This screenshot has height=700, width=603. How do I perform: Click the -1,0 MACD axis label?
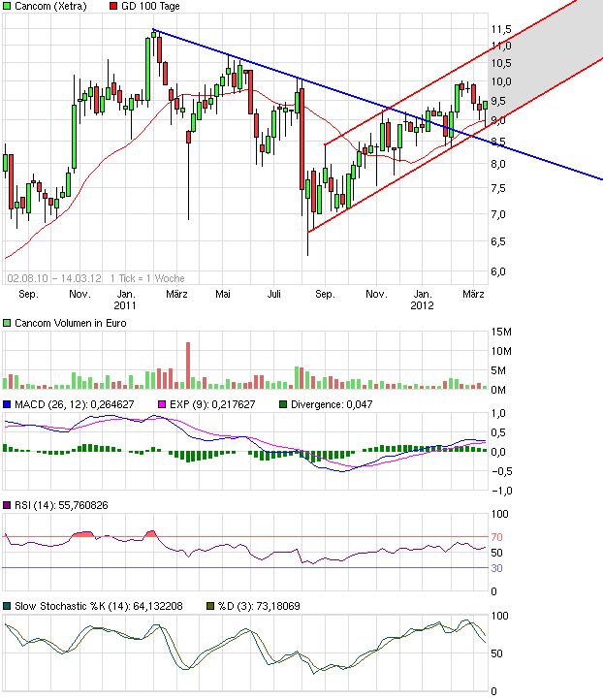(502, 491)
